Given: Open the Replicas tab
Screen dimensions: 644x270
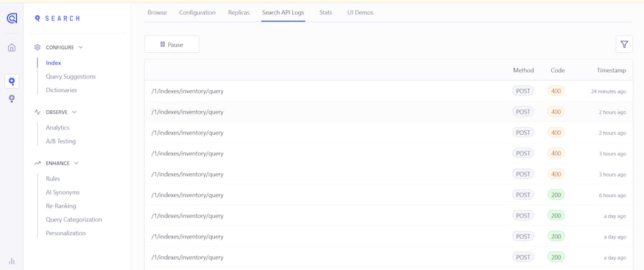Looking at the screenshot, I should [x=239, y=13].
